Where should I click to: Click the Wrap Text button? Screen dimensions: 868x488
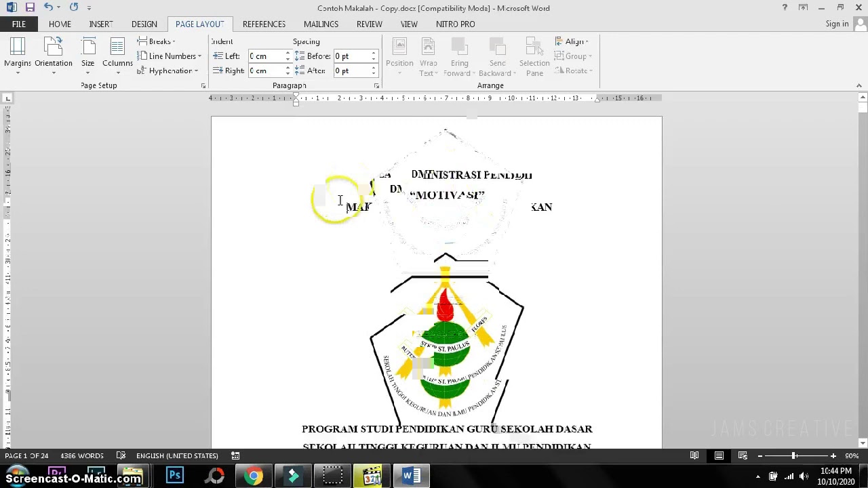(428, 57)
